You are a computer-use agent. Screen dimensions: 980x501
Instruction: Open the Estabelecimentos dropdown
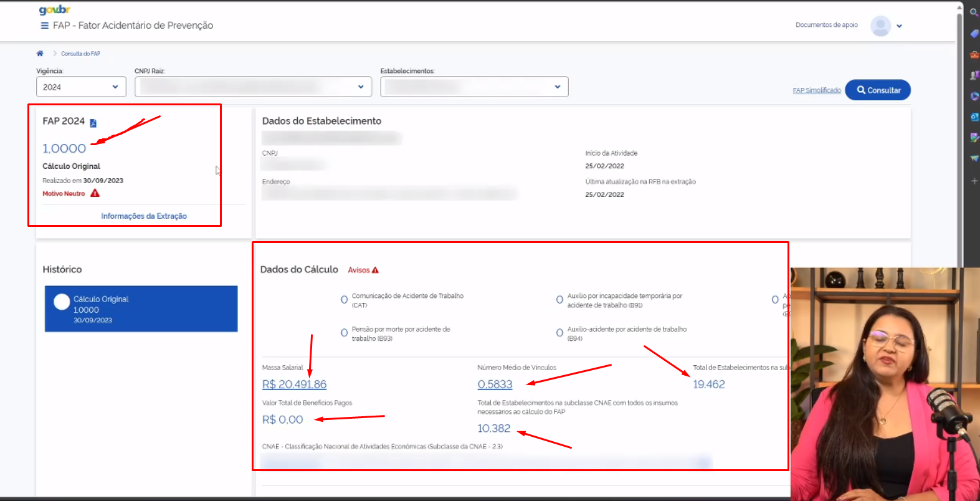474,87
